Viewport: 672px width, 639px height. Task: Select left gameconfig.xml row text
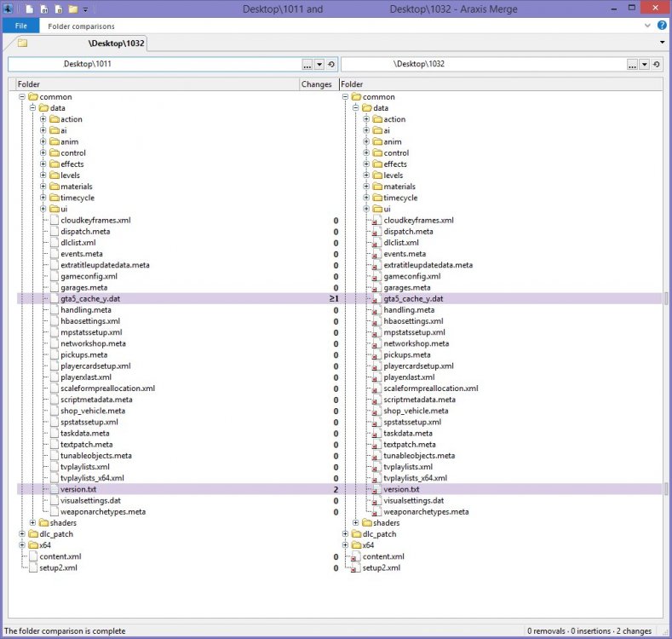(89, 276)
